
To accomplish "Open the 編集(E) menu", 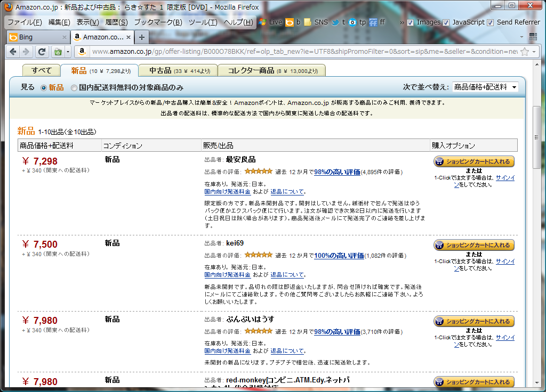I will 59,22.
